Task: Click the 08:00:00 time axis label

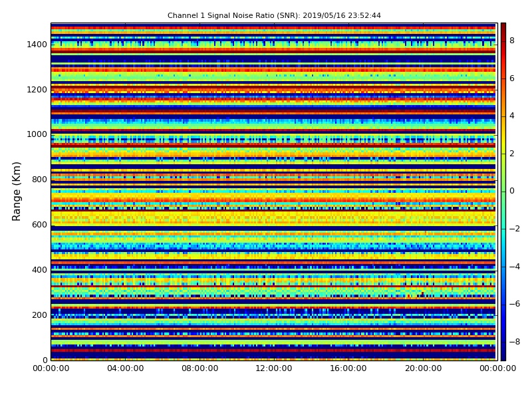Action: (x=200, y=368)
